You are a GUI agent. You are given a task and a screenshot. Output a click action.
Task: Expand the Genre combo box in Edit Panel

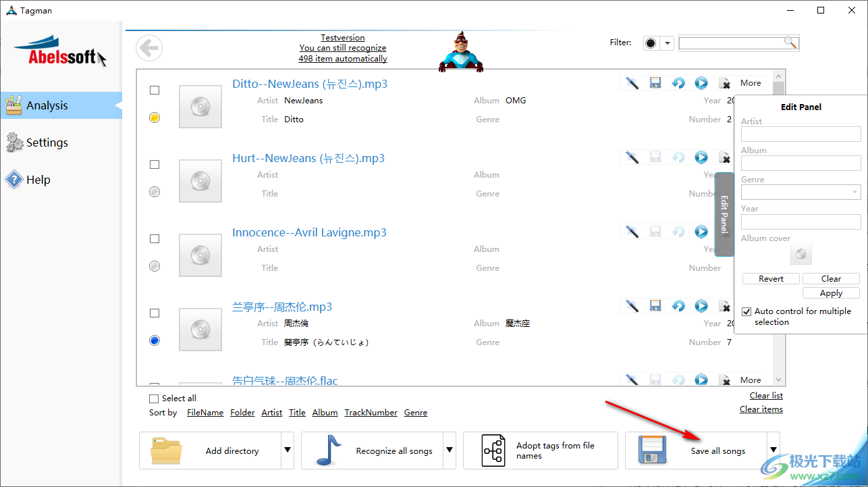(855, 193)
